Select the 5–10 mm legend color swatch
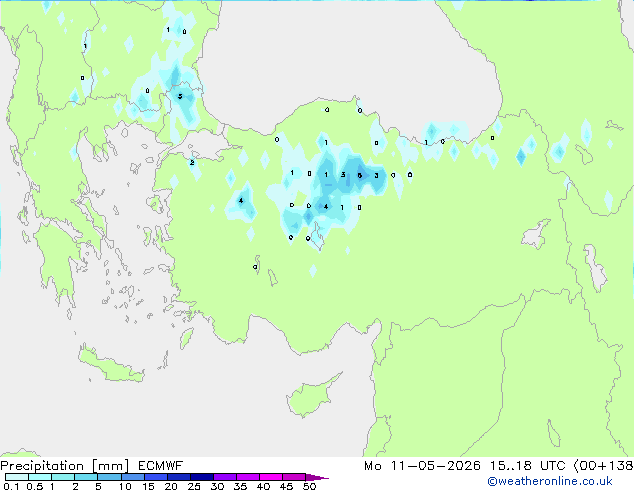The width and height of the screenshot is (634, 490). (109, 477)
